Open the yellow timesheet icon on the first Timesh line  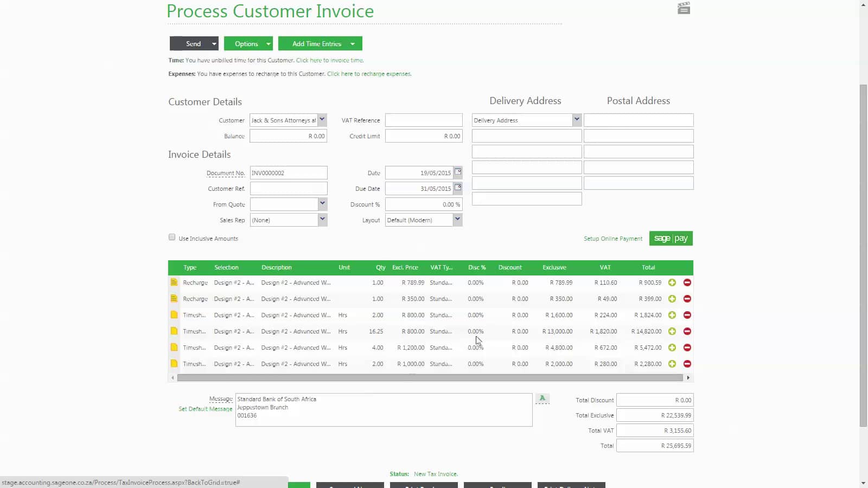174,314
